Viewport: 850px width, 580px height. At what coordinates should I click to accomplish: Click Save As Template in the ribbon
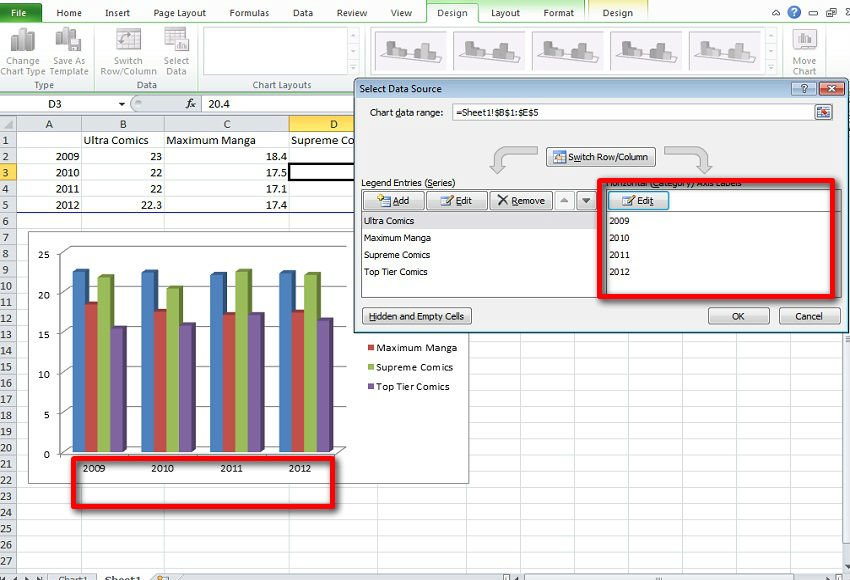[69, 41]
